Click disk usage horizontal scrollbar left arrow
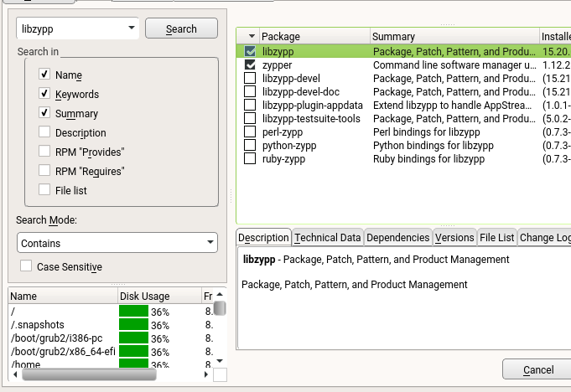The image size is (571, 392). [x=14, y=374]
